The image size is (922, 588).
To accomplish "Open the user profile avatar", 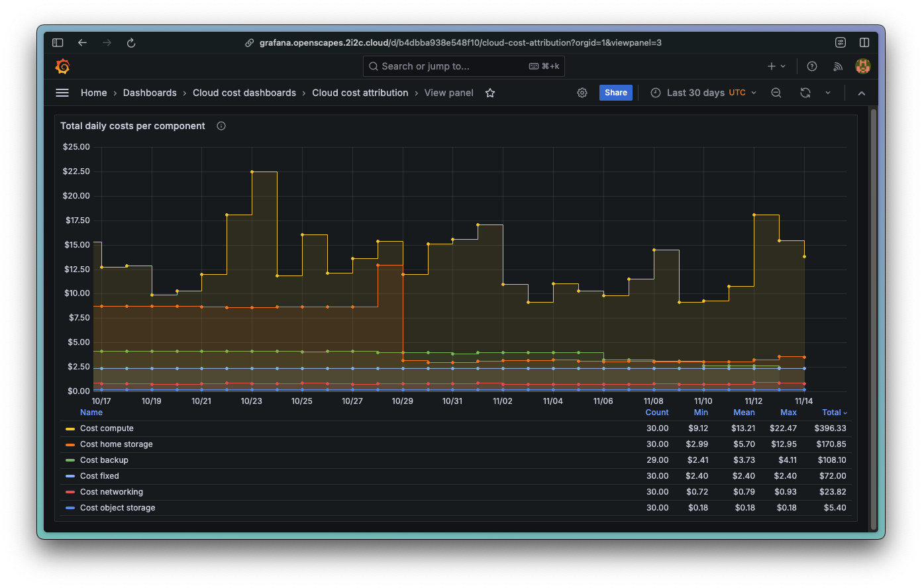I will (x=863, y=66).
